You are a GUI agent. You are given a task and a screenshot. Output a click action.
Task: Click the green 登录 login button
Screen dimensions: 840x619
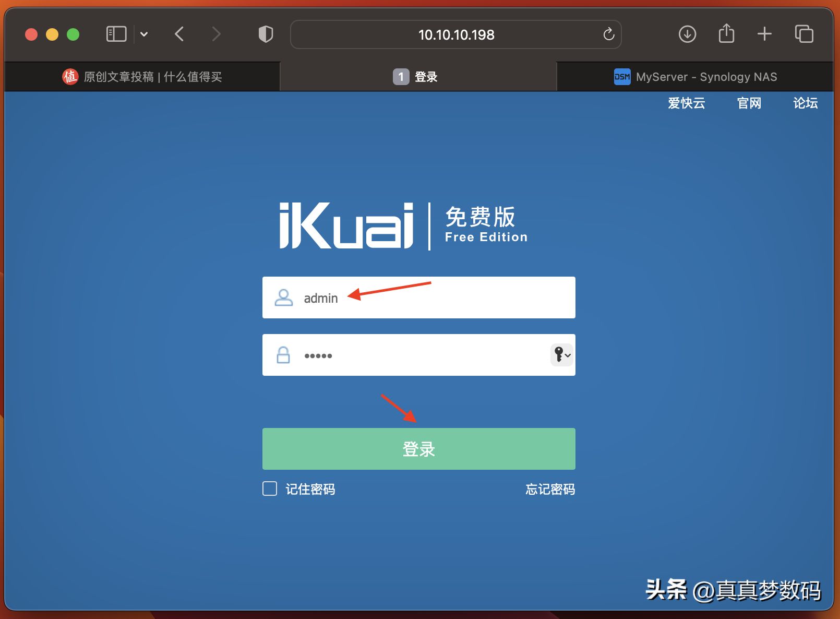tap(418, 449)
